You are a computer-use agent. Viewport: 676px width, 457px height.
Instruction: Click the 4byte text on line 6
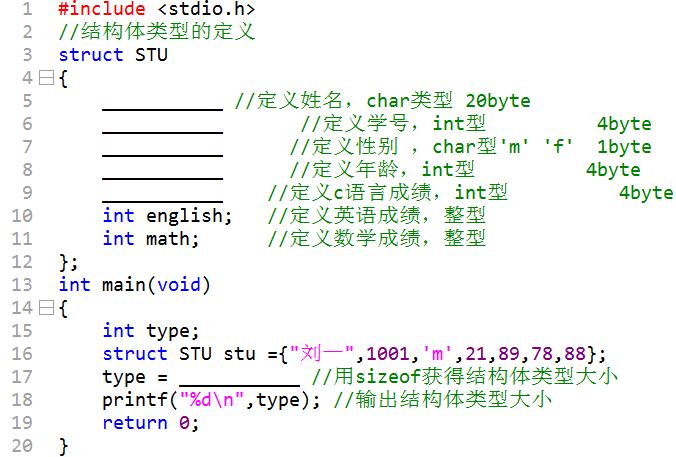[x=624, y=124]
